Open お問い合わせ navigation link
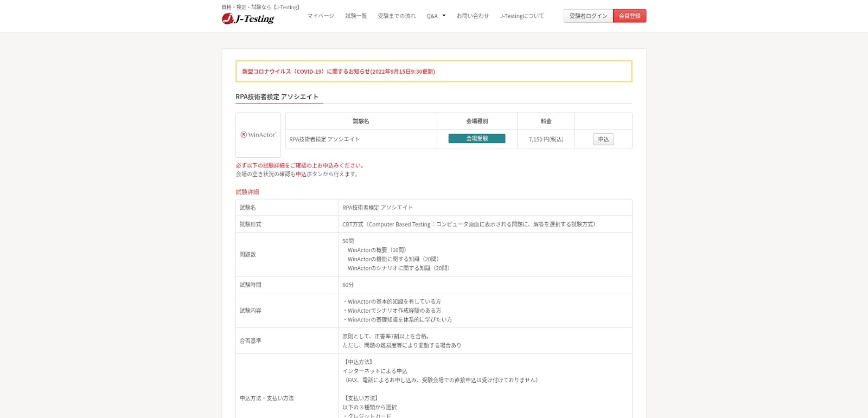The height and width of the screenshot is (418, 868). [473, 16]
